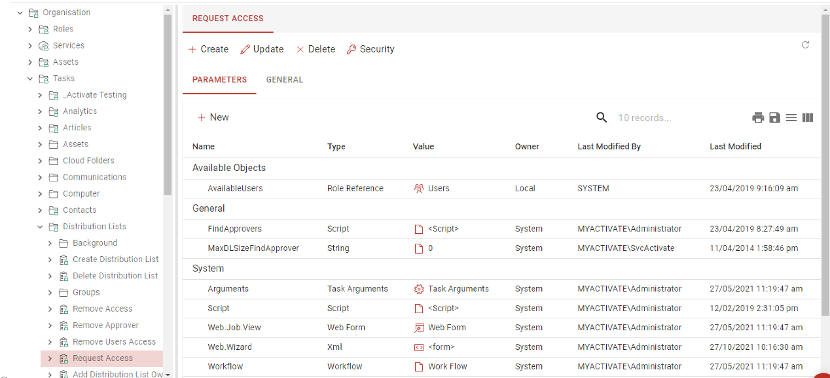
Task: Click the Xml type cell
Action: coord(335,347)
